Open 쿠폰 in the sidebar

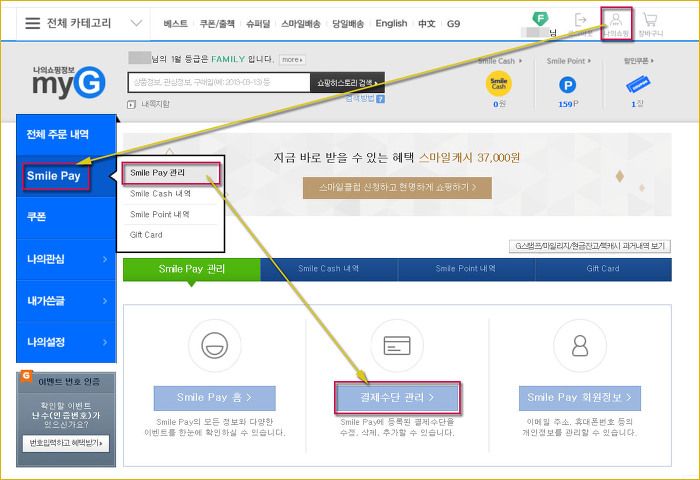coord(66,217)
